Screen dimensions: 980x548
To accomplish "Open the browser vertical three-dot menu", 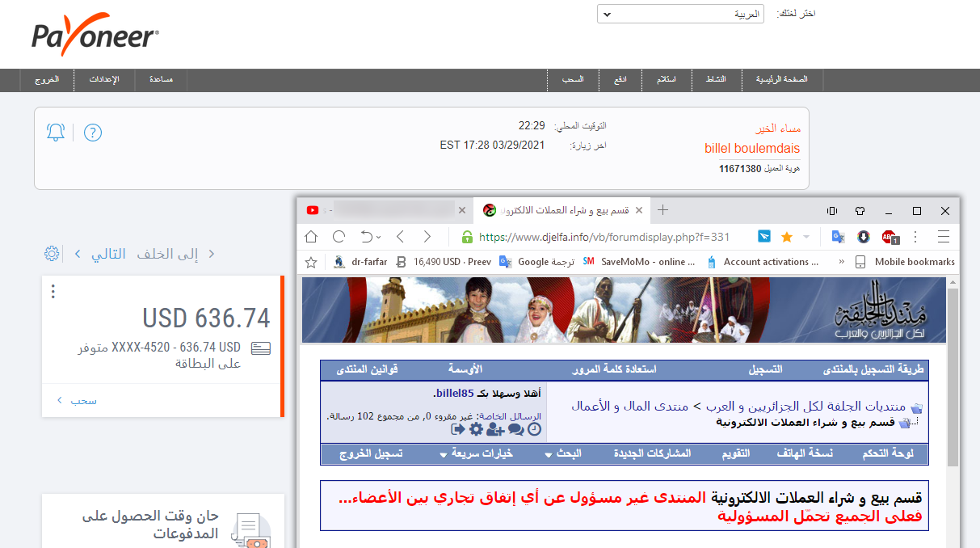I will (915, 237).
